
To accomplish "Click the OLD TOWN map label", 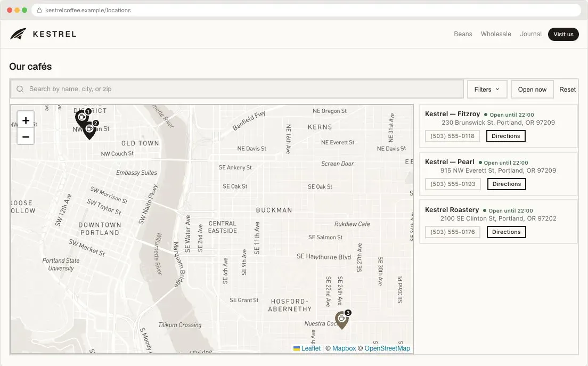I will click(x=140, y=143).
